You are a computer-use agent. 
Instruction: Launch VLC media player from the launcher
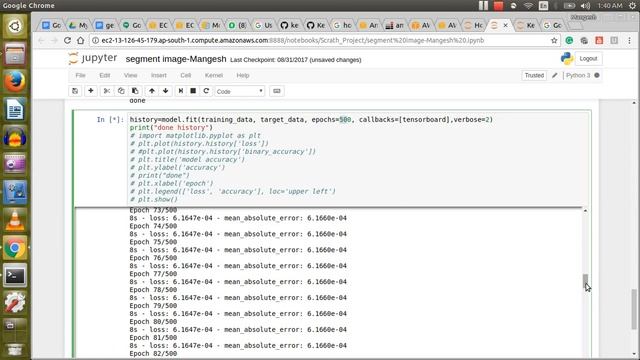15,220
